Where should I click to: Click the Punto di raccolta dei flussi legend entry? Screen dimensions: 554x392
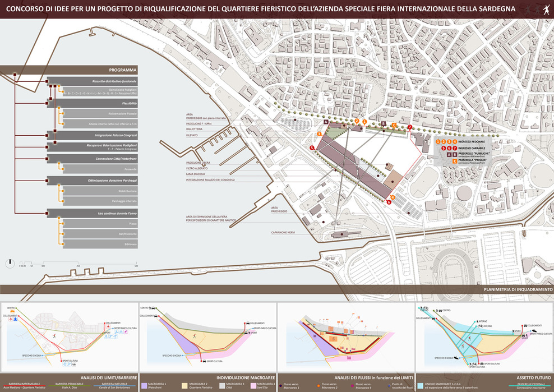click(x=400, y=386)
